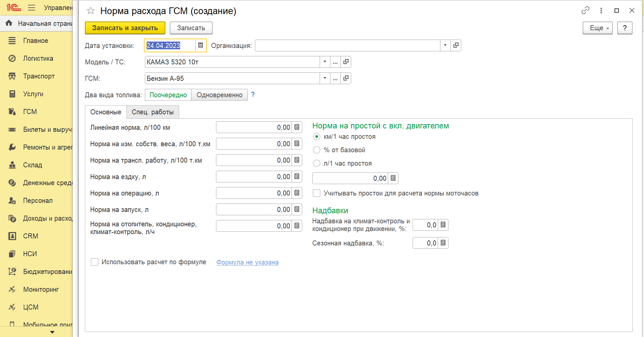Check 'Учитывать простои для расчета нормы моточасов'
The height and width of the screenshot is (337, 644).
tap(317, 193)
